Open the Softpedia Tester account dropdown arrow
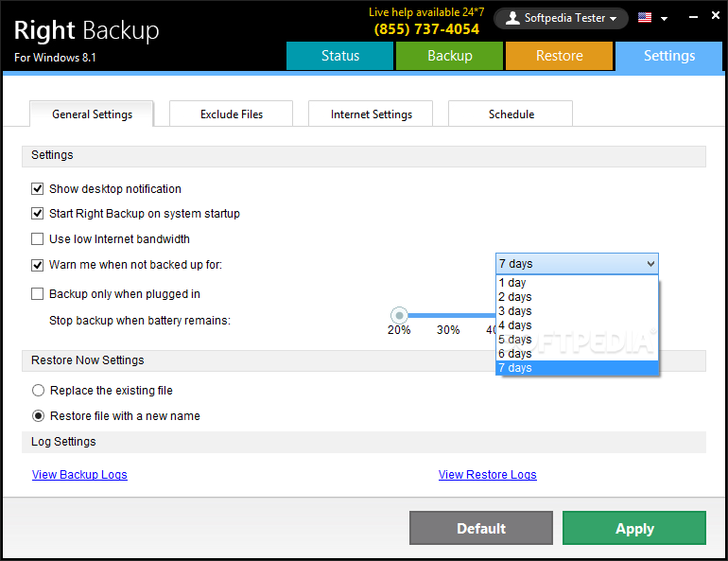The image size is (728, 561). click(x=614, y=19)
